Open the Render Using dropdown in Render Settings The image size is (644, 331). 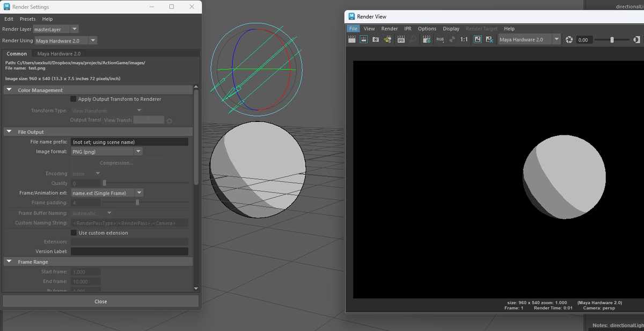click(x=66, y=40)
